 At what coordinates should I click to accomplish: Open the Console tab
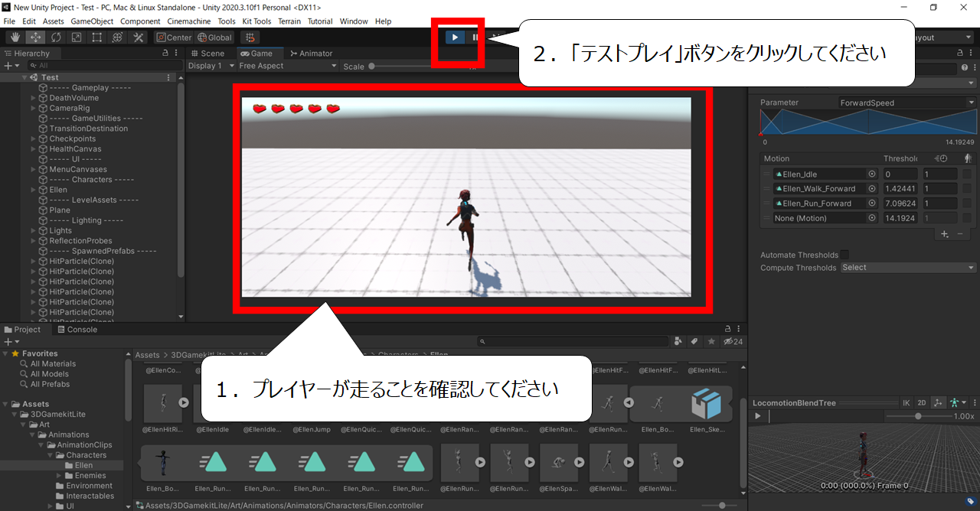[x=77, y=330]
